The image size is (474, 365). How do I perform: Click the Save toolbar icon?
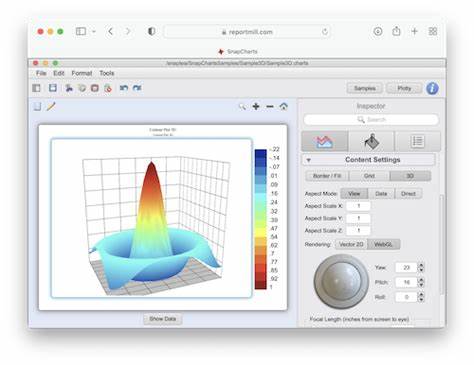(53, 88)
